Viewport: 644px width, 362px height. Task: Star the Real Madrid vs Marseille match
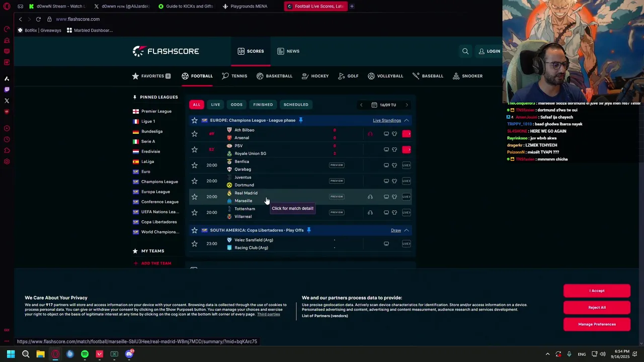tap(195, 197)
